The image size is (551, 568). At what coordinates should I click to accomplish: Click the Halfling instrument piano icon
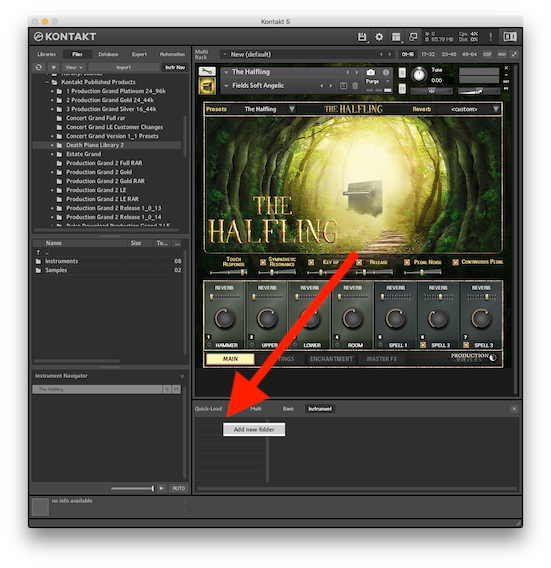click(x=207, y=87)
